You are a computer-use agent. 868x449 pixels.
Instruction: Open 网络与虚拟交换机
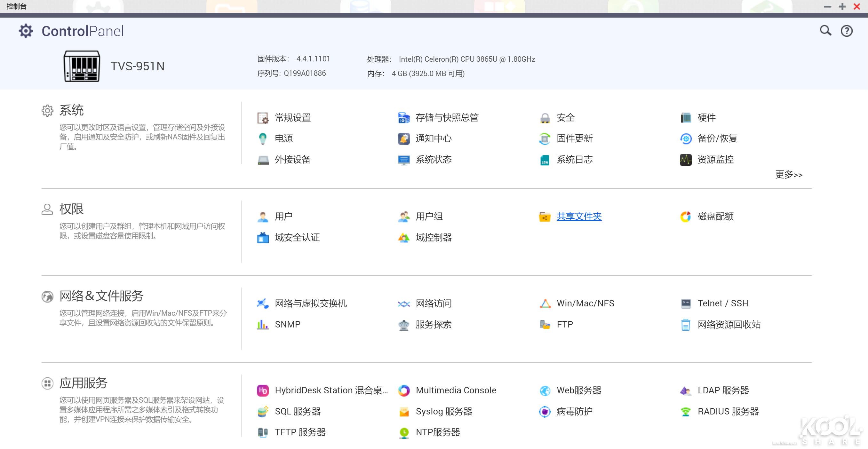(x=311, y=303)
